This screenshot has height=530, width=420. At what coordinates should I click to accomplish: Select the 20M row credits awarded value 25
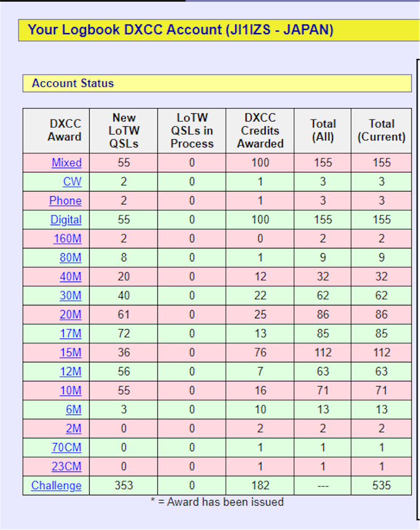point(260,314)
